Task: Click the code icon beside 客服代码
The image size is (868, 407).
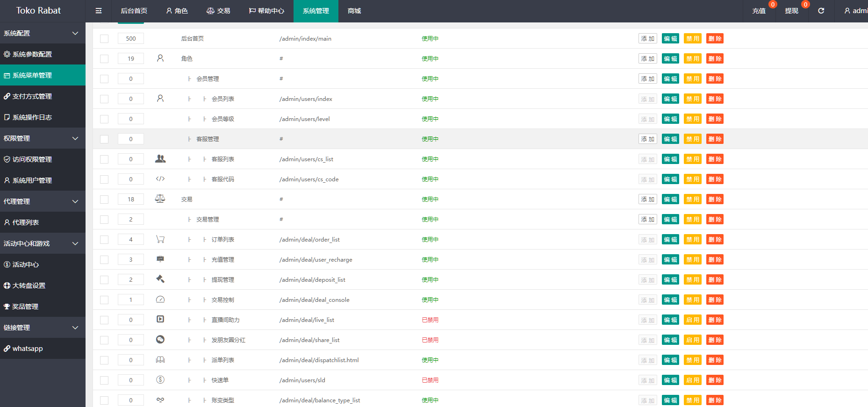Action: tap(160, 179)
